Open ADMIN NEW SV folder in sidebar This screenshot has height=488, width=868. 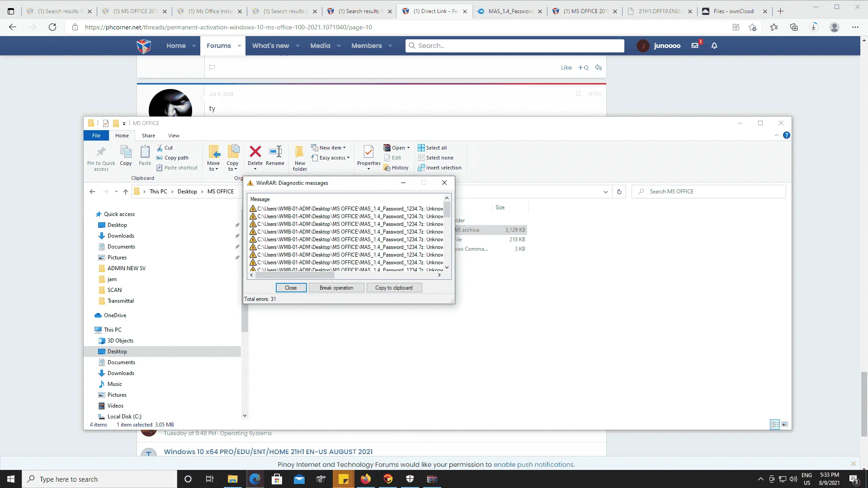[126, 268]
